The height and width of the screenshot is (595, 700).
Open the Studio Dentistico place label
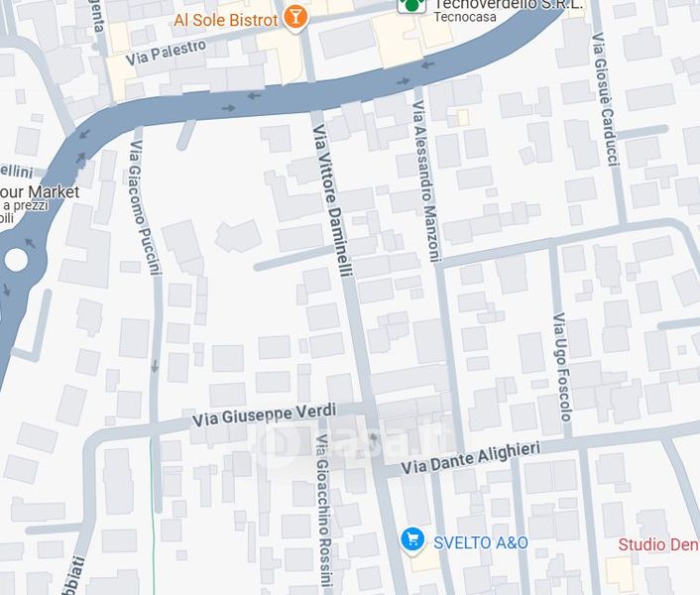click(x=659, y=544)
